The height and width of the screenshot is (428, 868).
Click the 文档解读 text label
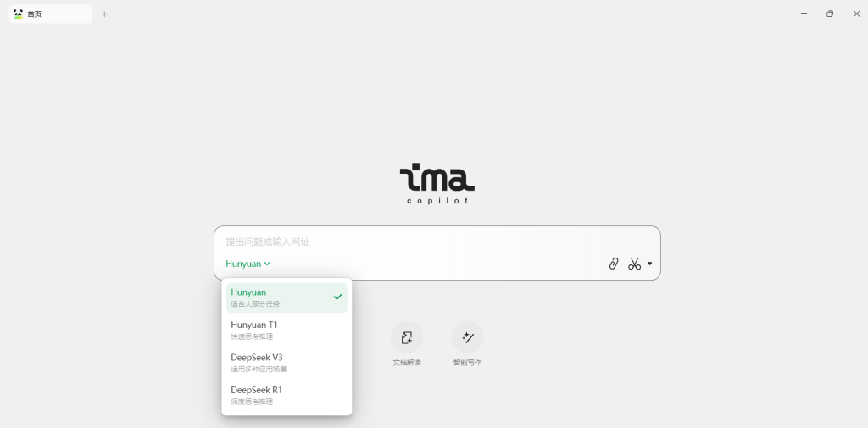point(407,363)
